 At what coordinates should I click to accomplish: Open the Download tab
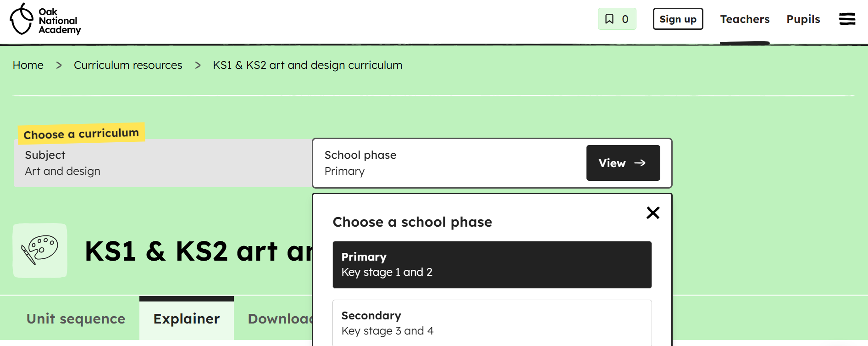tap(280, 319)
